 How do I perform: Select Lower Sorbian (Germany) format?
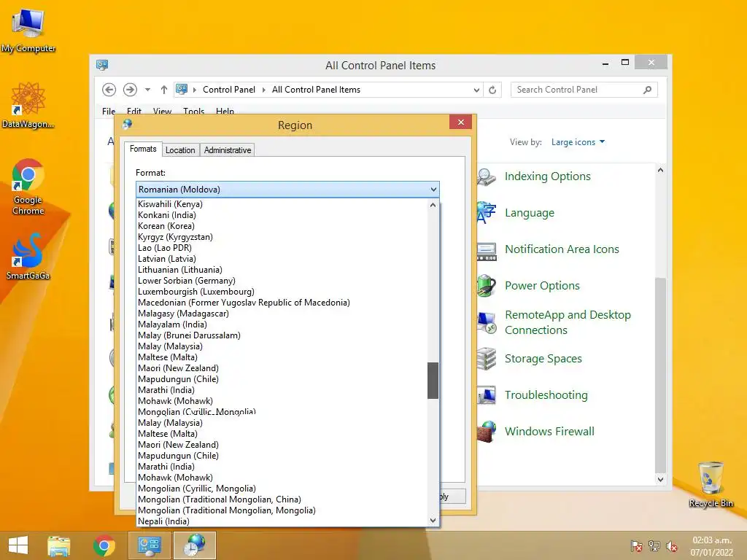coord(282,281)
